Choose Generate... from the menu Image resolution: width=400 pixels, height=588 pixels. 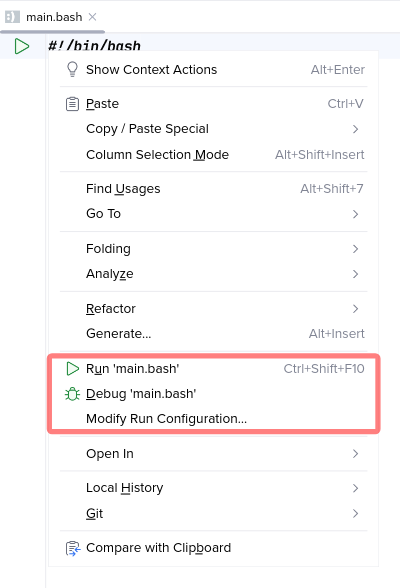tap(213, 333)
